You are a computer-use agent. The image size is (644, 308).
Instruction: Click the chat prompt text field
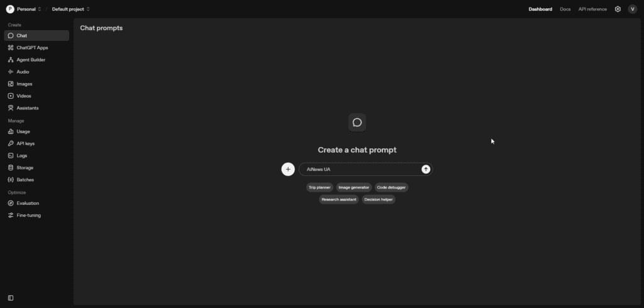click(358, 169)
